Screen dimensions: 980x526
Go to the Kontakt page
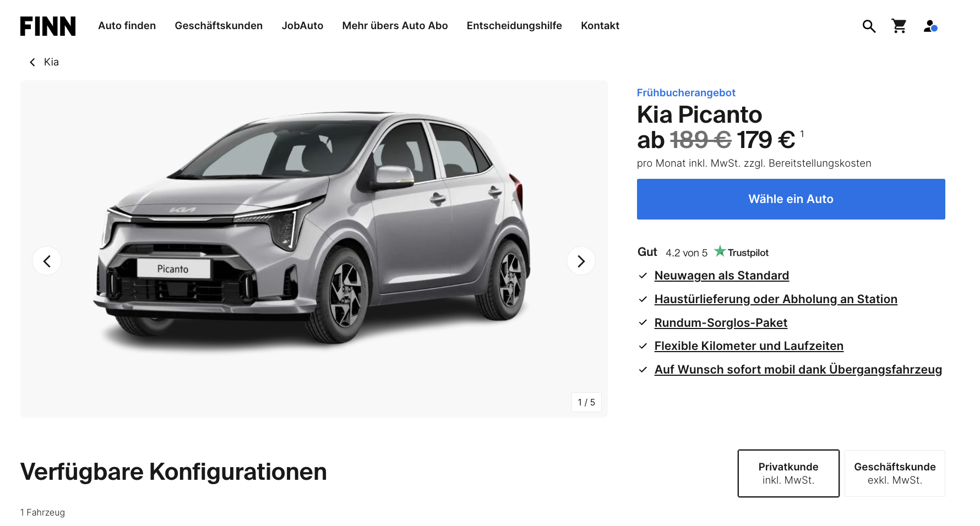pos(600,26)
